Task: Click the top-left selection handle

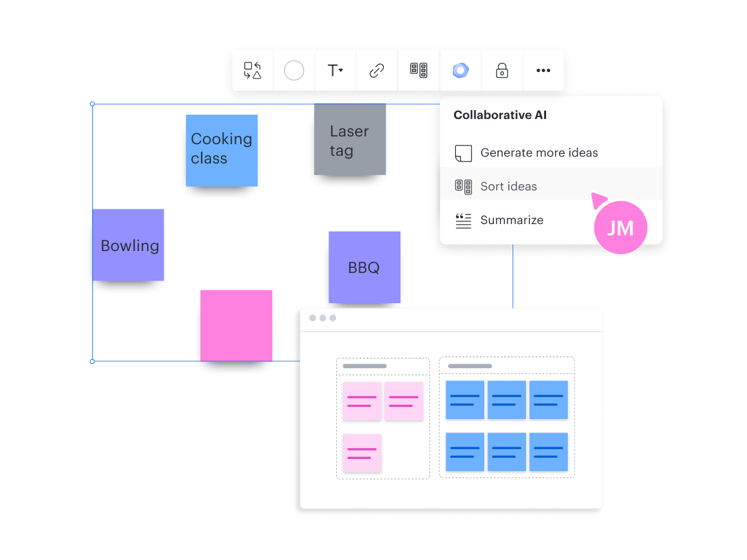Action: pos(92,104)
